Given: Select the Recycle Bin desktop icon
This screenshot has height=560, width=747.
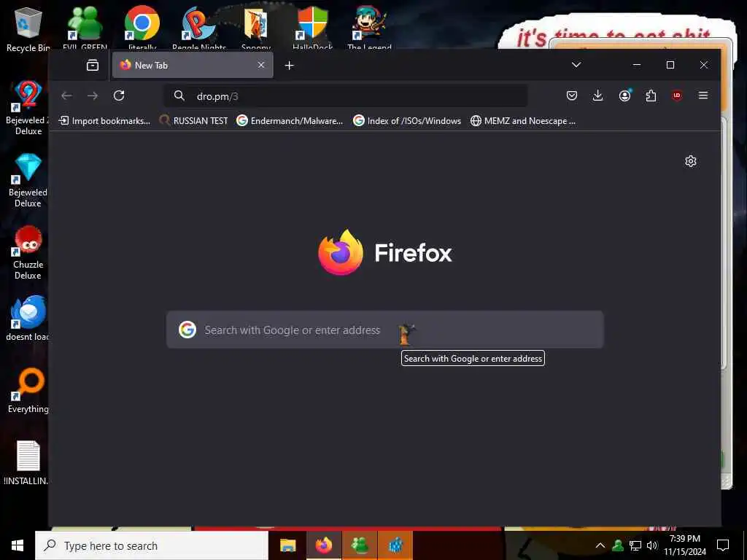Looking at the screenshot, I should point(28,29).
